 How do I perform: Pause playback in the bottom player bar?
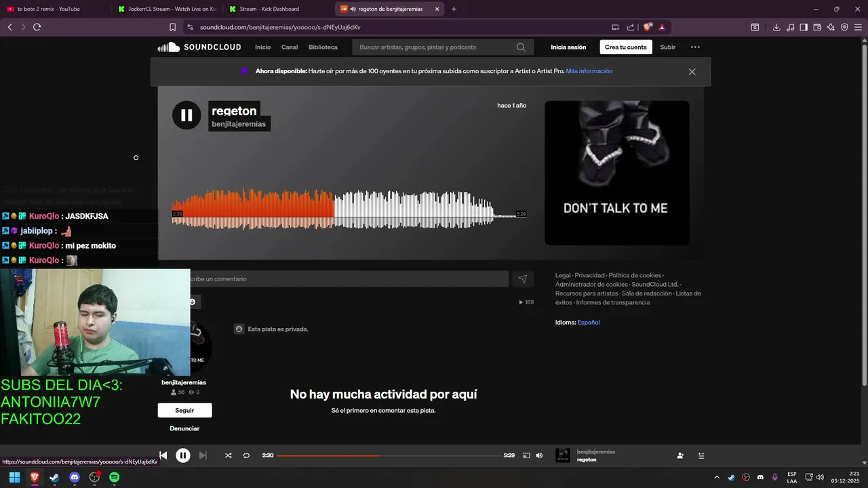pos(183,455)
